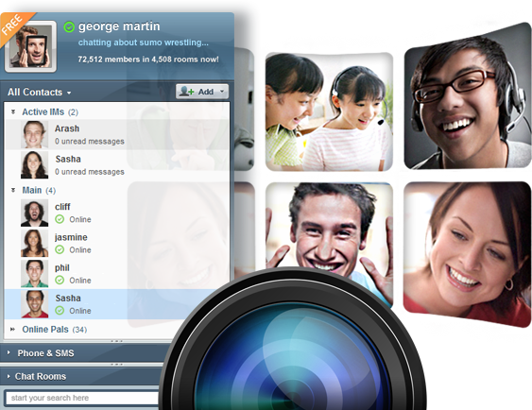
Task: Click george martin's green online status icon
Action: 69,26
